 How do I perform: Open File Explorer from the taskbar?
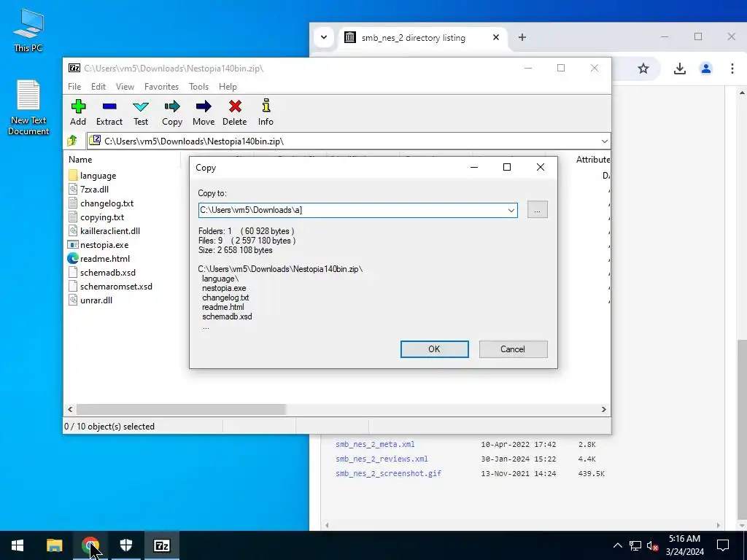click(x=54, y=545)
